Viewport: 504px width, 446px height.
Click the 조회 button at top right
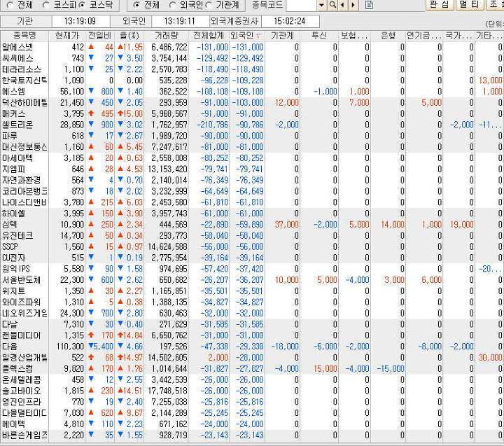click(x=495, y=4)
